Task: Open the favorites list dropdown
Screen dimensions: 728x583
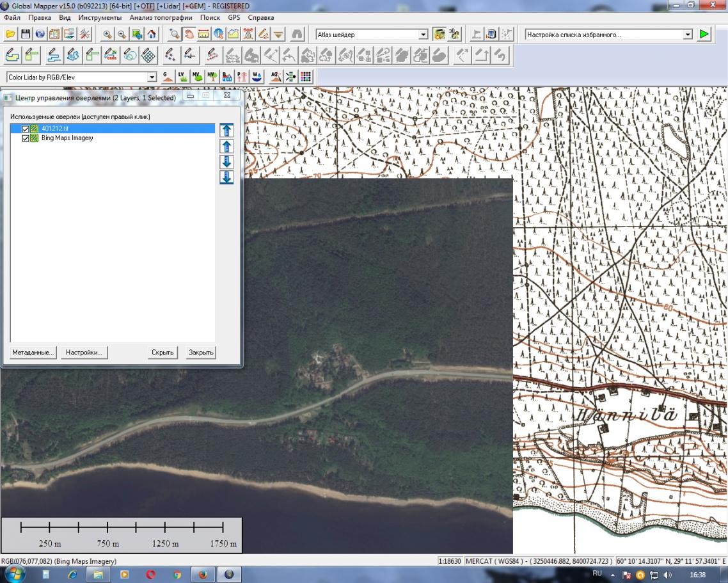Action: pyautogui.click(x=688, y=35)
